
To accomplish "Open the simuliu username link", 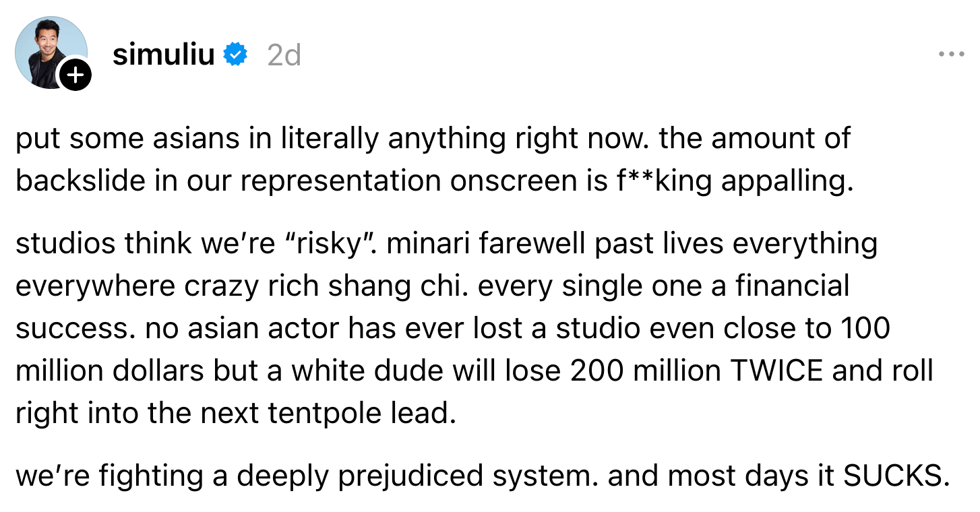I will (x=164, y=55).
